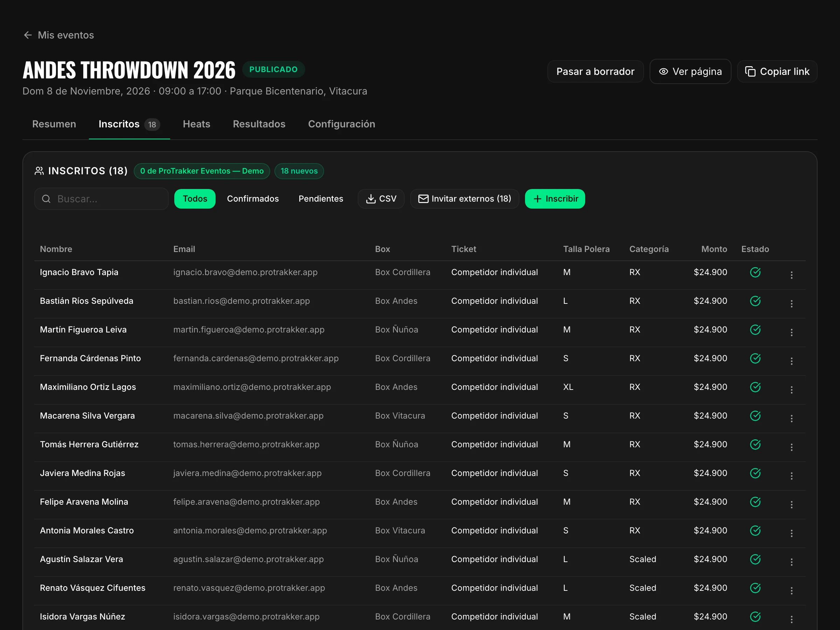Image resolution: width=840 pixels, height=630 pixels.
Task: Filter by Confirmados
Action: (253, 198)
